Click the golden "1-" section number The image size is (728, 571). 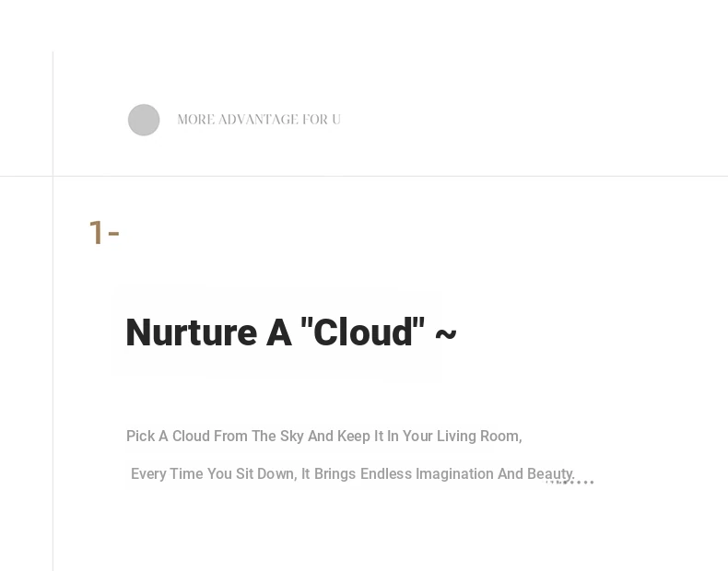(x=103, y=233)
